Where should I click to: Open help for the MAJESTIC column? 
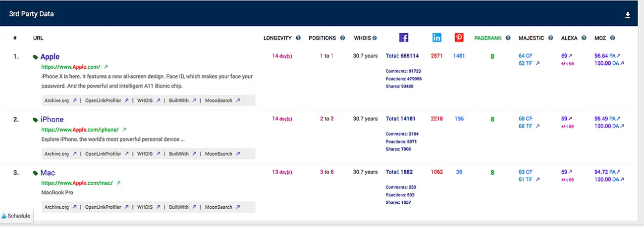coord(549,38)
